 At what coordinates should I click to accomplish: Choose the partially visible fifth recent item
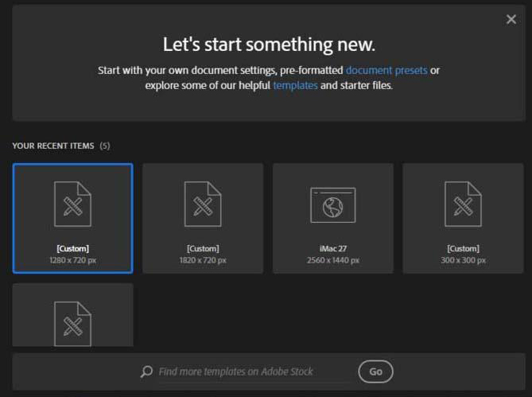pos(73,315)
